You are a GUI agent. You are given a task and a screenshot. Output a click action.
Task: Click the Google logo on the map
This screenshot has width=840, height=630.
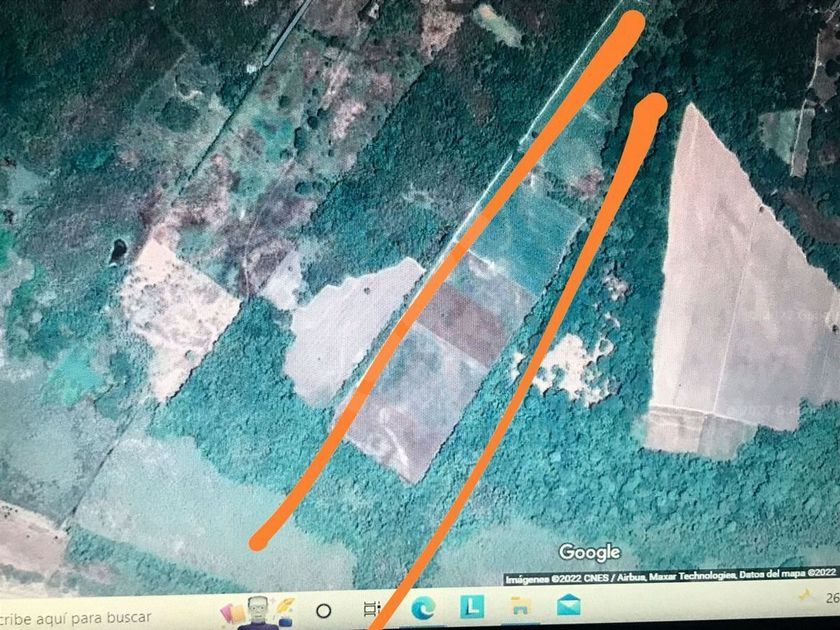[589, 552]
